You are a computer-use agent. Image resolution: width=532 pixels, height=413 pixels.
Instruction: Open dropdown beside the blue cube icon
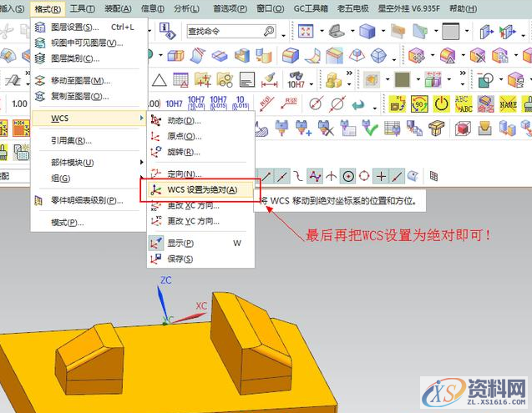click(383, 31)
